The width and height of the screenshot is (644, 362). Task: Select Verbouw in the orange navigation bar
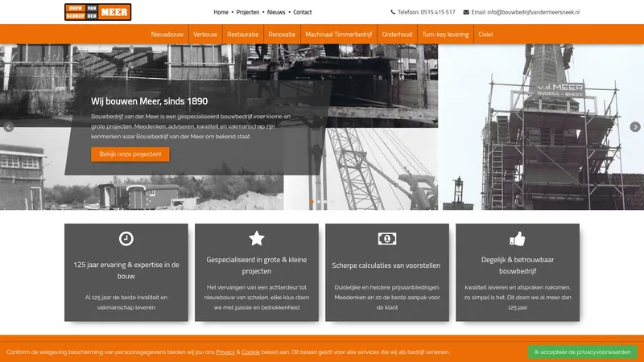[x=205, y=35]
